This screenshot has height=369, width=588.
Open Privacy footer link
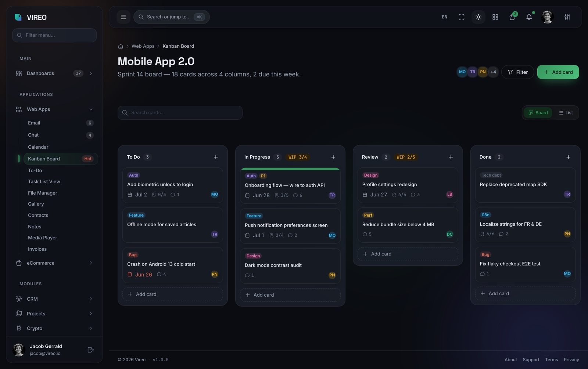[571, 360]
